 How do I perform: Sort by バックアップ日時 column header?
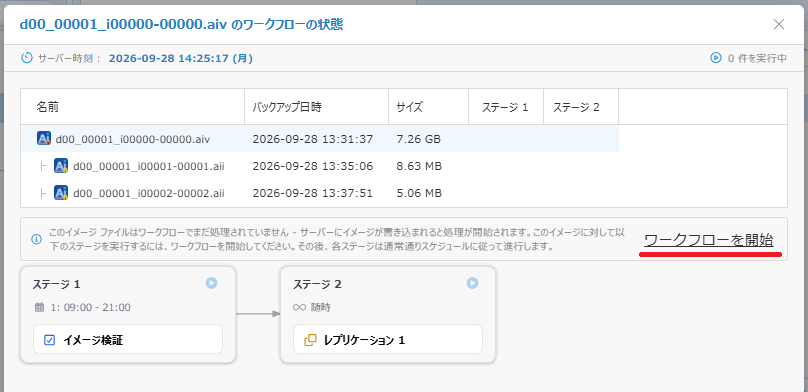click(316, 107)
